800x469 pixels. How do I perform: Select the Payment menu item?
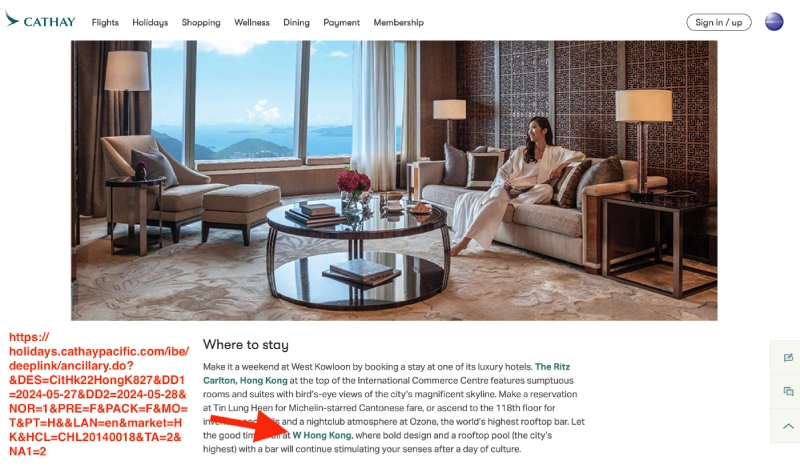(x=341, y=22)
